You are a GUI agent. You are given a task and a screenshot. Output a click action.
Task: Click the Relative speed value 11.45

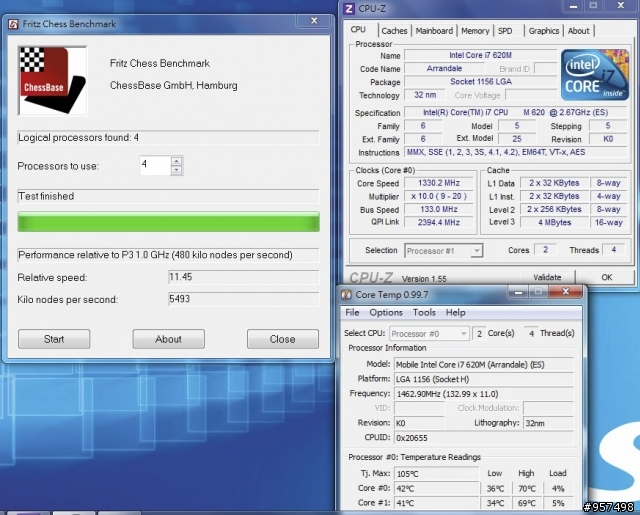click(x=244, y=277)
